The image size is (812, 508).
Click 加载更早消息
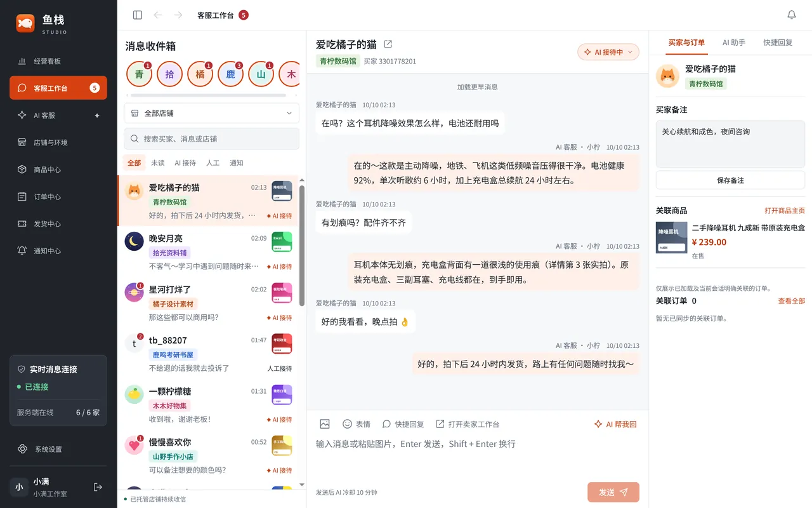(x=478, y=87)
